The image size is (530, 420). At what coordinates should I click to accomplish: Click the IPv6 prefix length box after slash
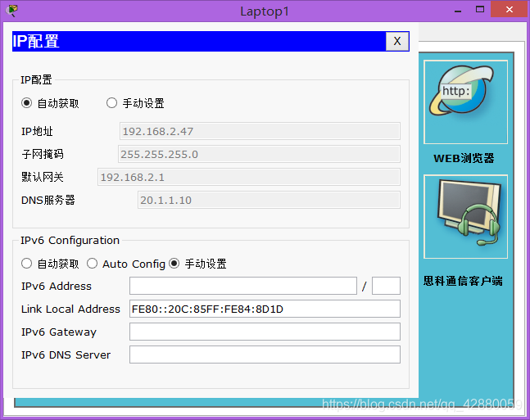pyautogui.click(x=386, y=286)
